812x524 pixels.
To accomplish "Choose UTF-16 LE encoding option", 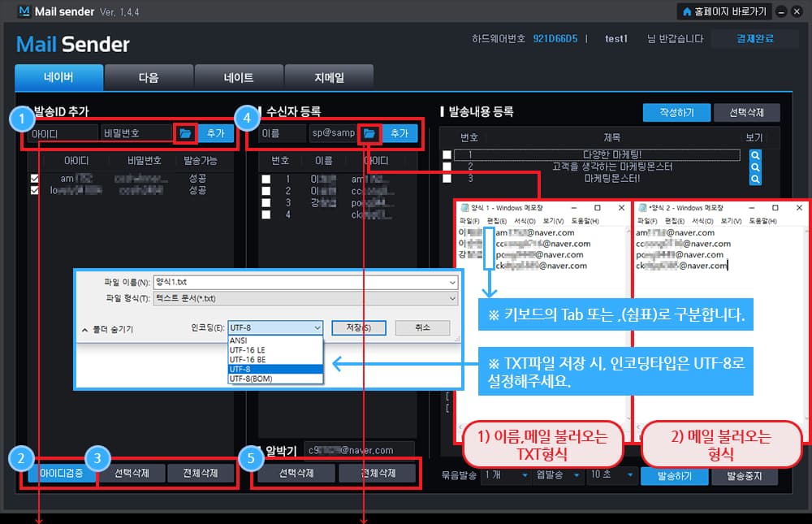I will pos(275,350).
